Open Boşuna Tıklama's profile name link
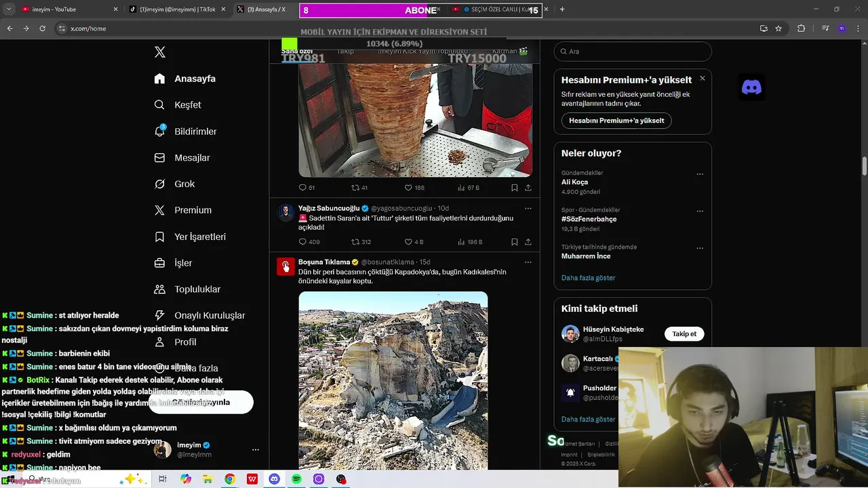This screenshot has width=868, height=488. click(324, 262)
